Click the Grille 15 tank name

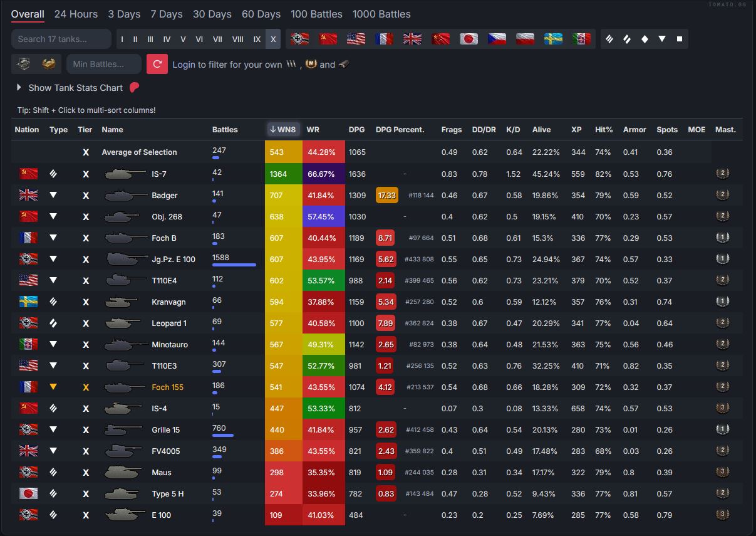point(165,429)
